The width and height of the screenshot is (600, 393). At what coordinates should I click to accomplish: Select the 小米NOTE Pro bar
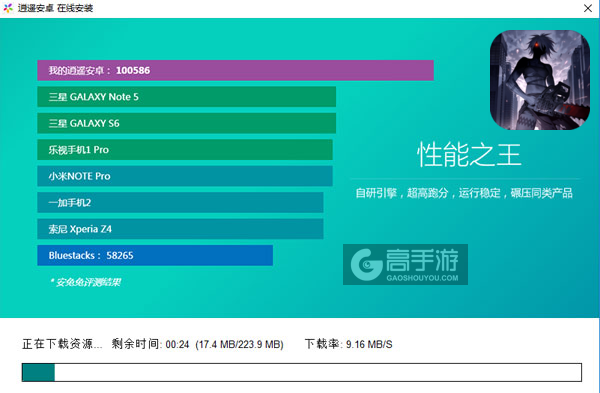coord(185,176)
